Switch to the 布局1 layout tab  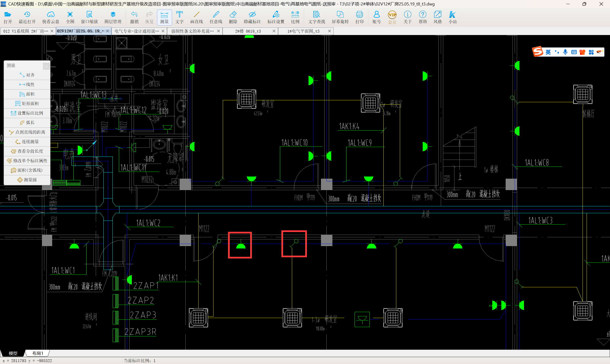(37, 353)
